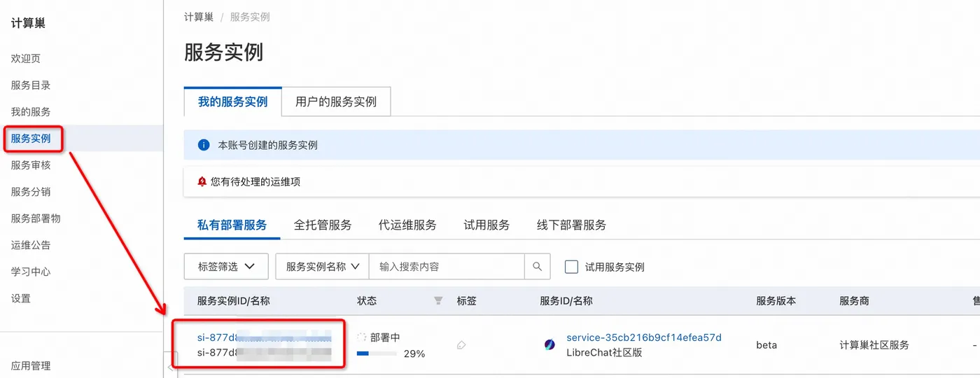Open the 试用服务 tab
The height and width of the screenshot is (378, 980).
point(486,225)
